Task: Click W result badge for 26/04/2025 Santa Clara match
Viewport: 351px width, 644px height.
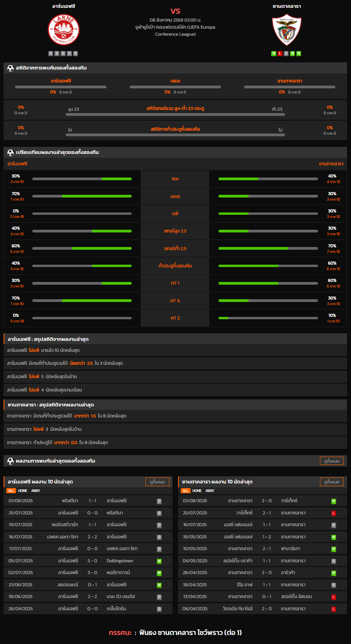Action: coord(334,573)
